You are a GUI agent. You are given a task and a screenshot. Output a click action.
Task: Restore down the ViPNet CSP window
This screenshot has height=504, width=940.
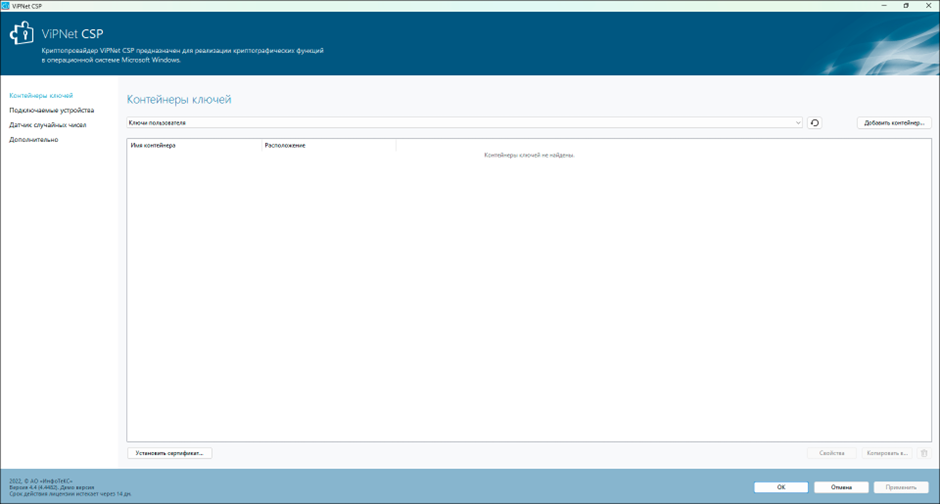(906, 5)
